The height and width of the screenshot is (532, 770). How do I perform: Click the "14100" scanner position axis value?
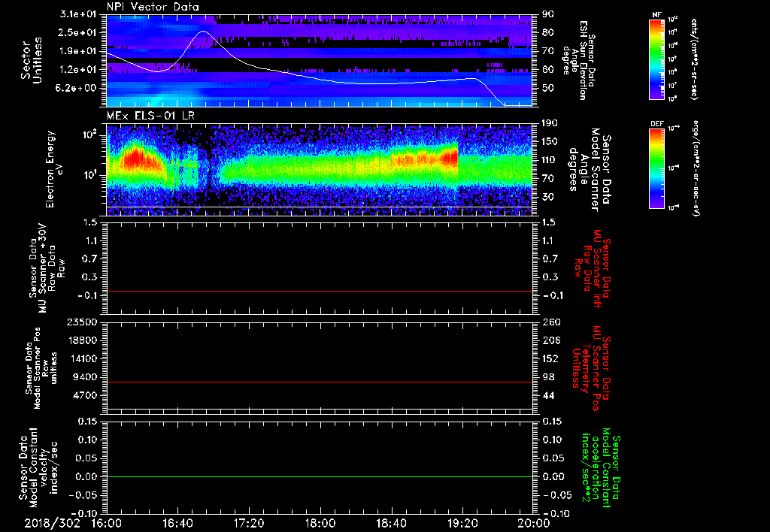pos(82,358)
